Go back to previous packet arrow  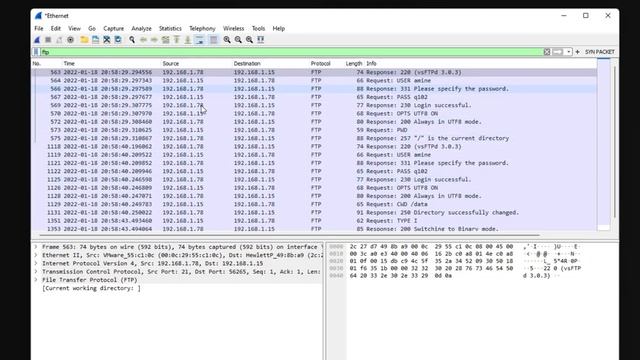click(x=143, y=40)
